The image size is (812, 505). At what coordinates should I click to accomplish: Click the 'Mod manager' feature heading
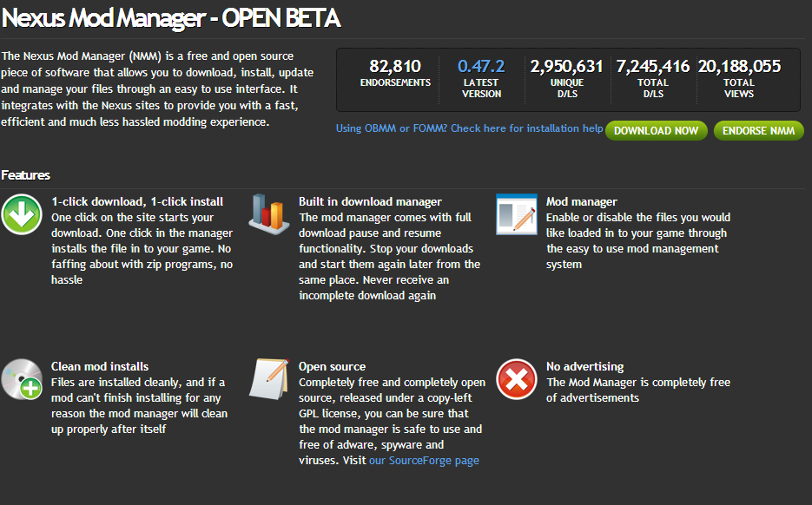coord(582,202)
